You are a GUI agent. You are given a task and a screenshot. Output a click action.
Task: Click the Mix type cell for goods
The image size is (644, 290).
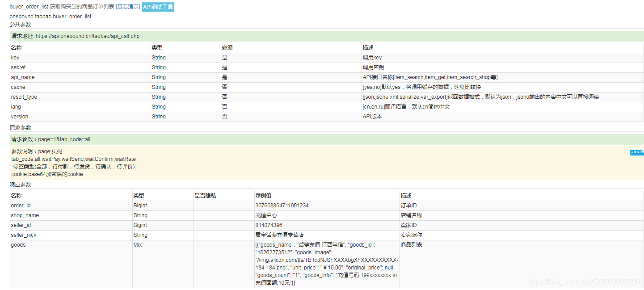163,264
